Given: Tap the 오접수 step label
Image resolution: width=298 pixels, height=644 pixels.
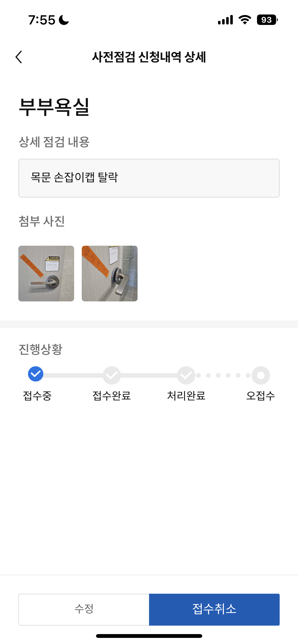Looking at the screenshot, I should point(261,396).
